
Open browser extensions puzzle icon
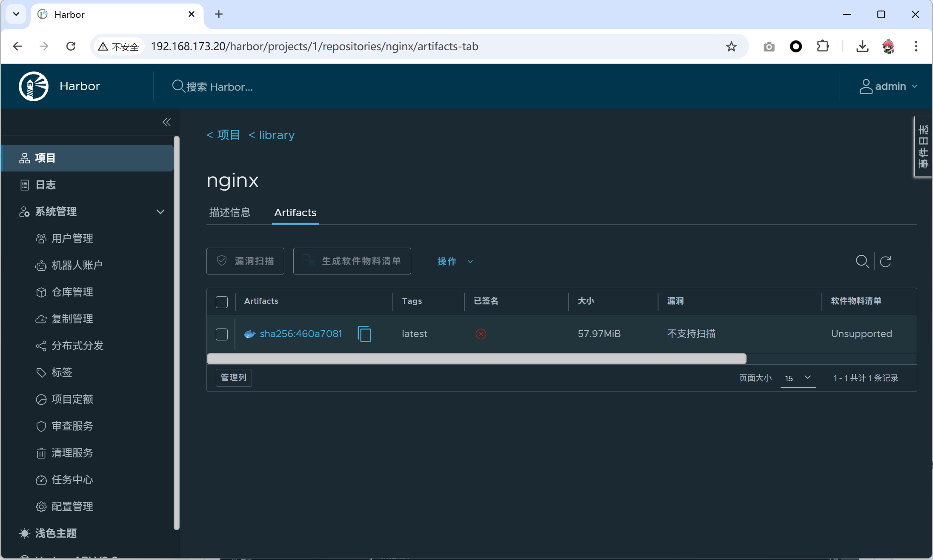point(823,46)
